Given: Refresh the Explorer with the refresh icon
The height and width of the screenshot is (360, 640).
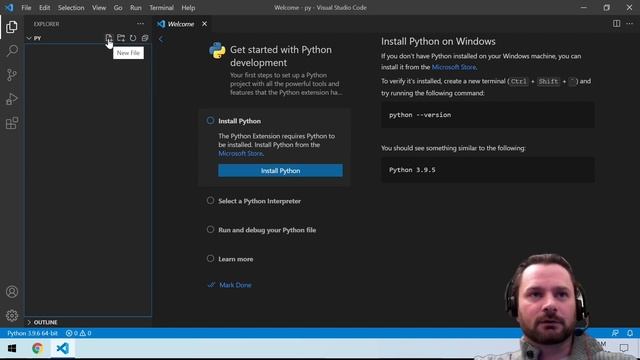Looking at the screenshot, I should 133,38.
